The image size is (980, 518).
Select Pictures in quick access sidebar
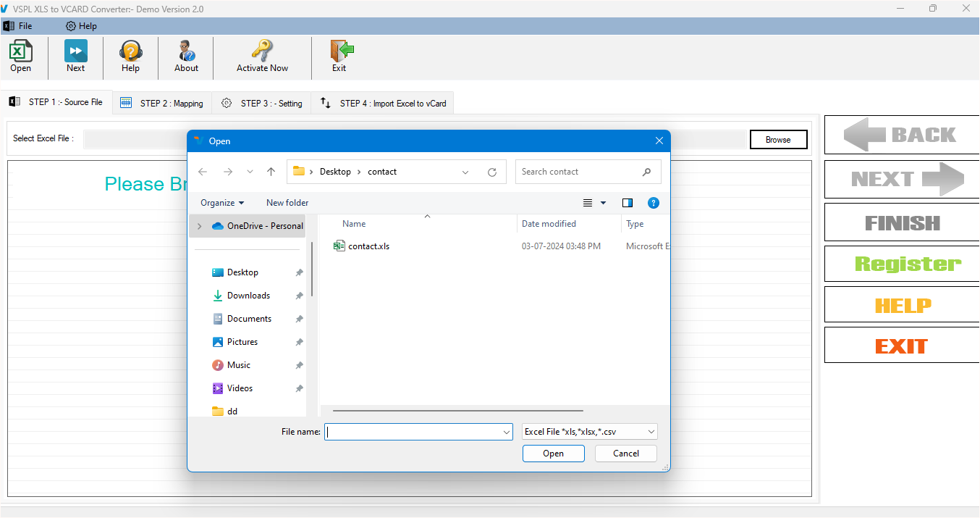coord(242,342)
